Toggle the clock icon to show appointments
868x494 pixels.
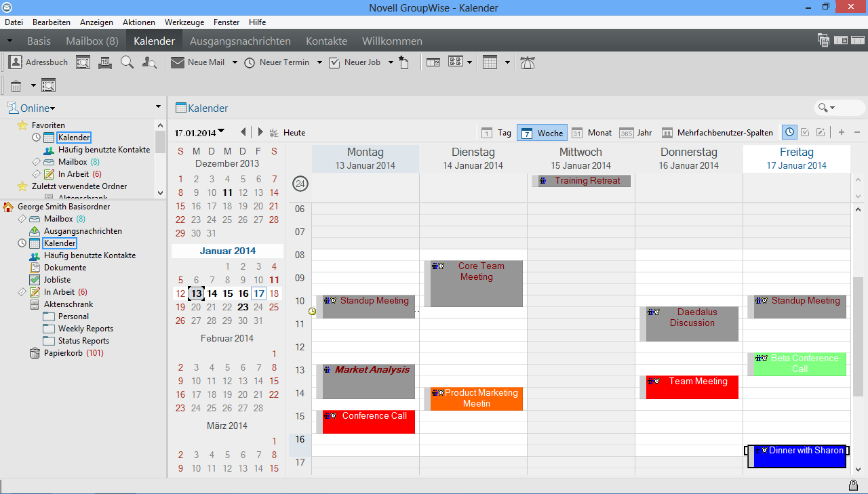coord(789,132)
